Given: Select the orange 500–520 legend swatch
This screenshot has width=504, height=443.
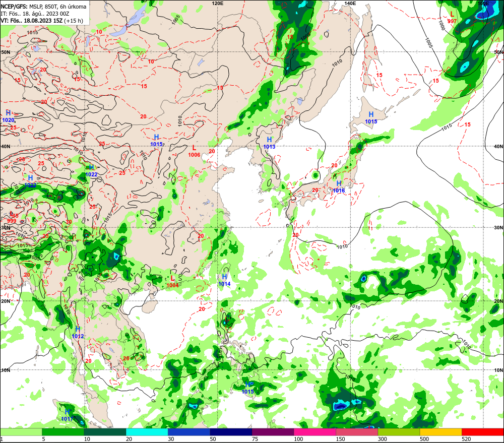Looking at the screenshot, I should (440, 432).
